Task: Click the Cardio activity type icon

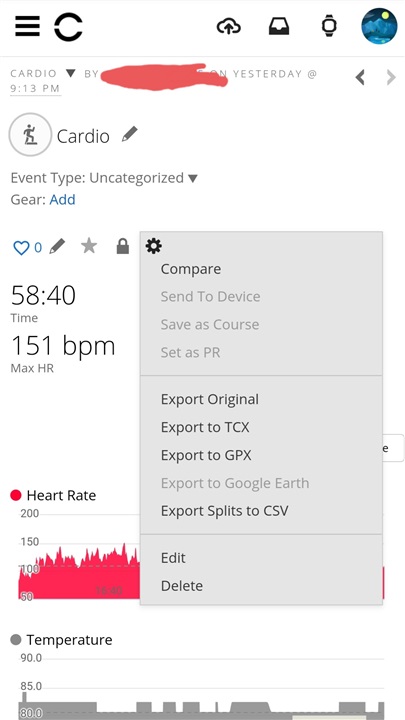Action: [30, 135]
